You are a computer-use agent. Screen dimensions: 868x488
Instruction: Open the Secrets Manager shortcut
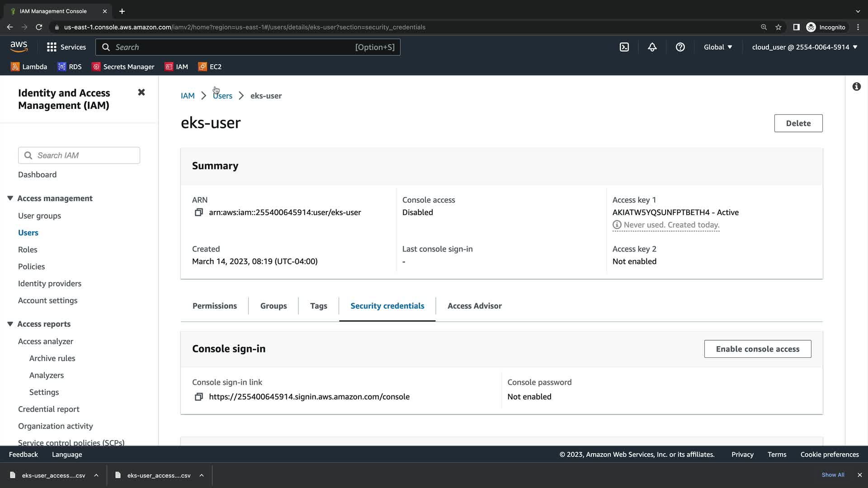pyautogui.click(x=123, y=67)
